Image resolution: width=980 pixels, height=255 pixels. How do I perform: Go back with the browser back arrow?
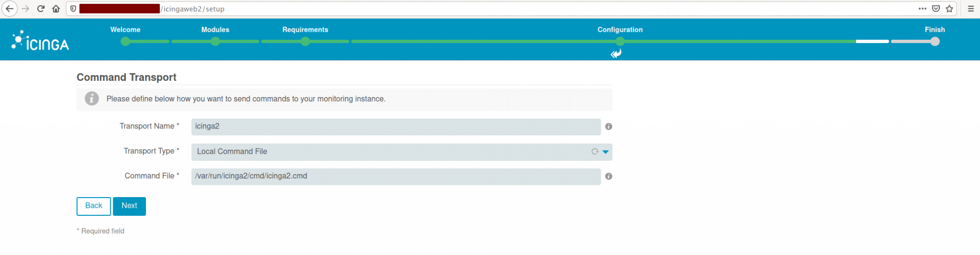point(9,9)
